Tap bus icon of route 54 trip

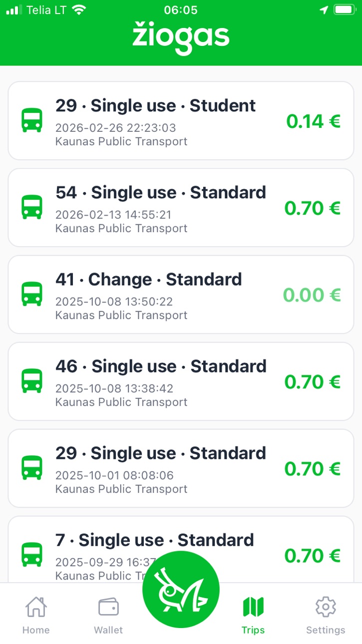coord(32,208)
